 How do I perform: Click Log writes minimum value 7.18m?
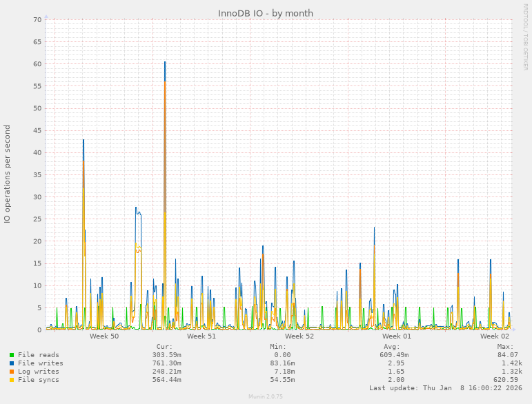(284, 372)
